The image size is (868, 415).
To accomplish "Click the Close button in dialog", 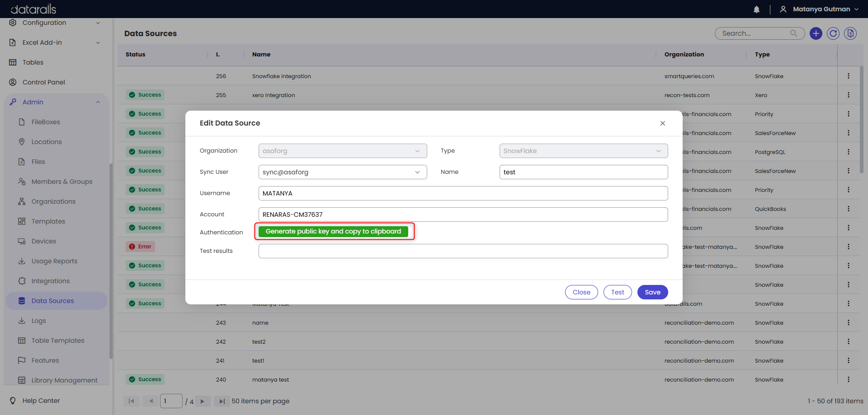I will tap(581, 292).
